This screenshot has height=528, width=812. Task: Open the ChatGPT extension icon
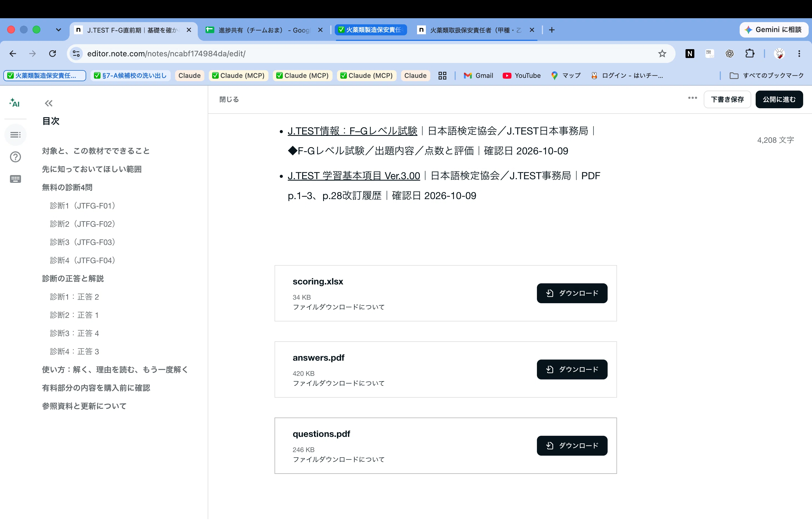tap(729, 54)
